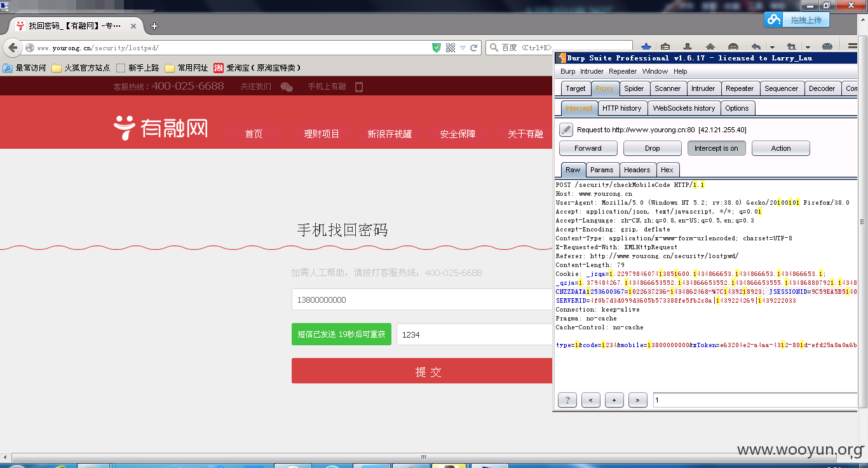The image size is (868, 468).
Task: Click the + search options button in Burp
Action: pyautogui.click(x=614, y=400)
